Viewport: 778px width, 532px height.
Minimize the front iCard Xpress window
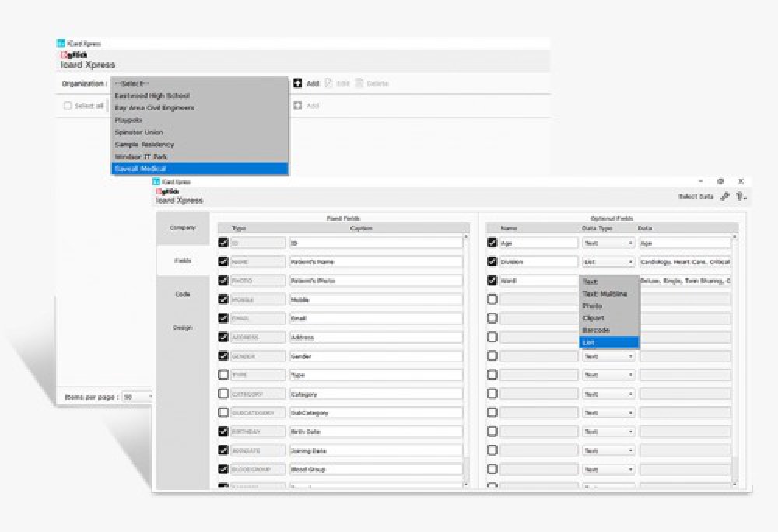tap(701, 181)
